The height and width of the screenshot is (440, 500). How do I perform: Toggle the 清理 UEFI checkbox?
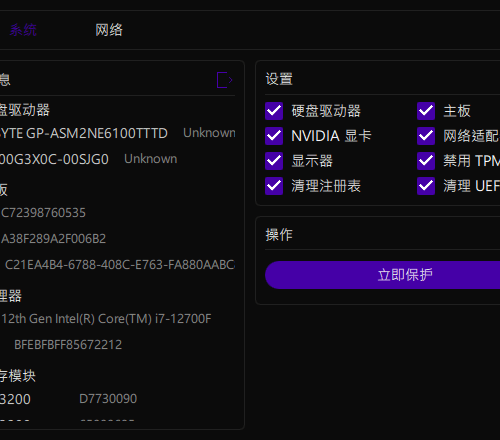[426, 186]
